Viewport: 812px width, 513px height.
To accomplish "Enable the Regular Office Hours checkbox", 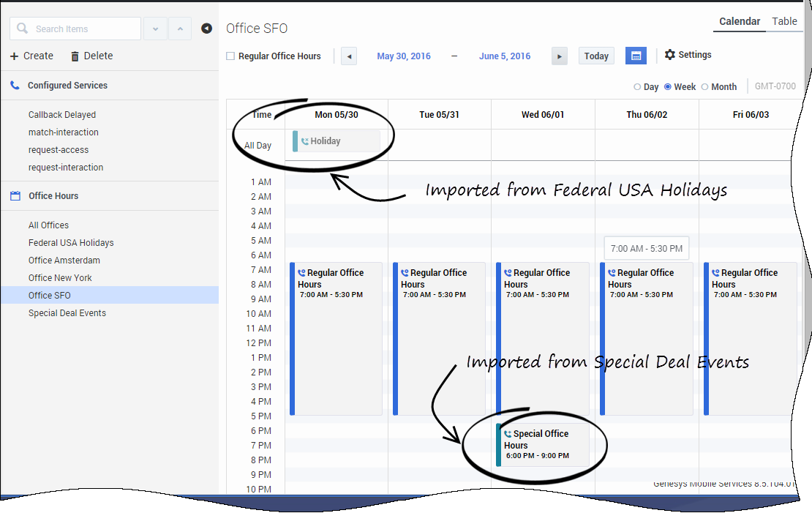I will tap(230, 56).
